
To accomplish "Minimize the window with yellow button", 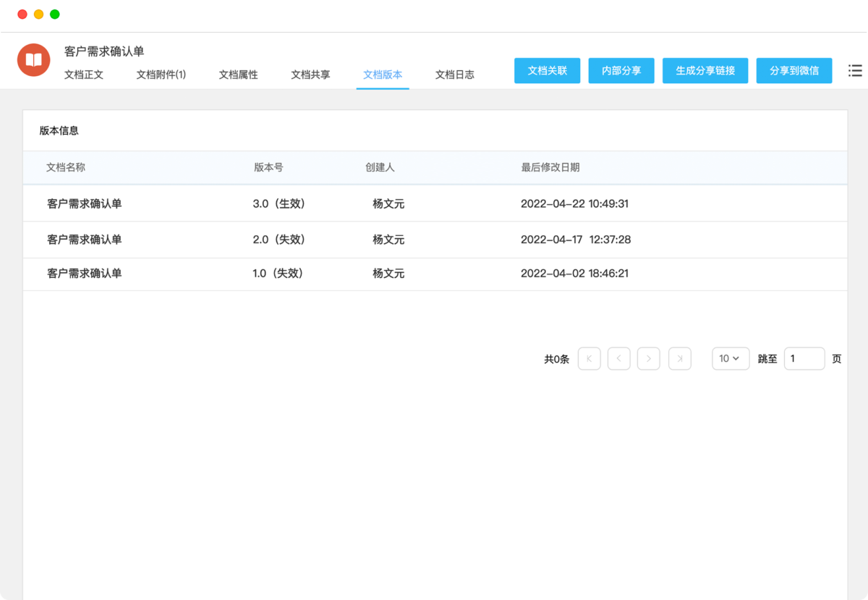I will coord(38,14).
